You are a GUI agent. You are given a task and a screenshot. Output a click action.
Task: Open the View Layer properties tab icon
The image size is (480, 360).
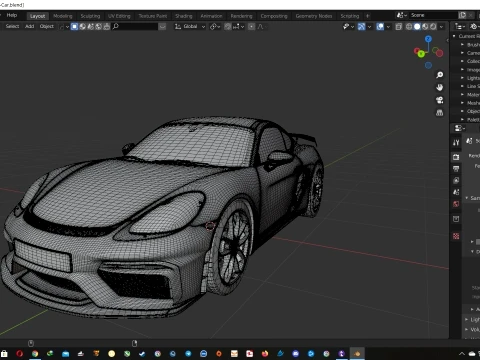click(456, 180)
